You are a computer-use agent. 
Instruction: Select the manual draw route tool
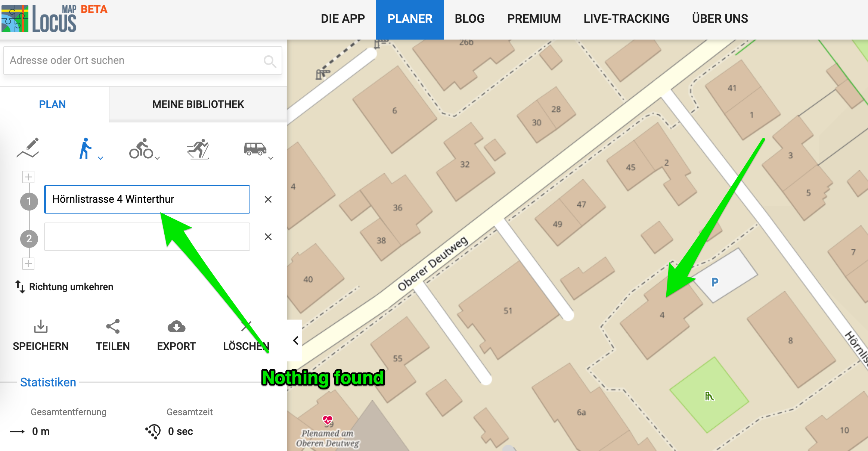[28, 148]
